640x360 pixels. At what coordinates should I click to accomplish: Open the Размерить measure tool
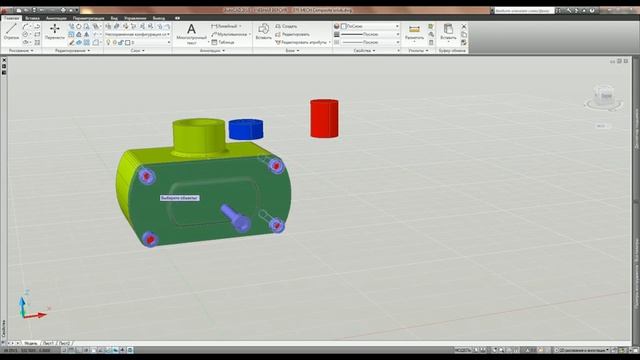click(x=414, y=31)
